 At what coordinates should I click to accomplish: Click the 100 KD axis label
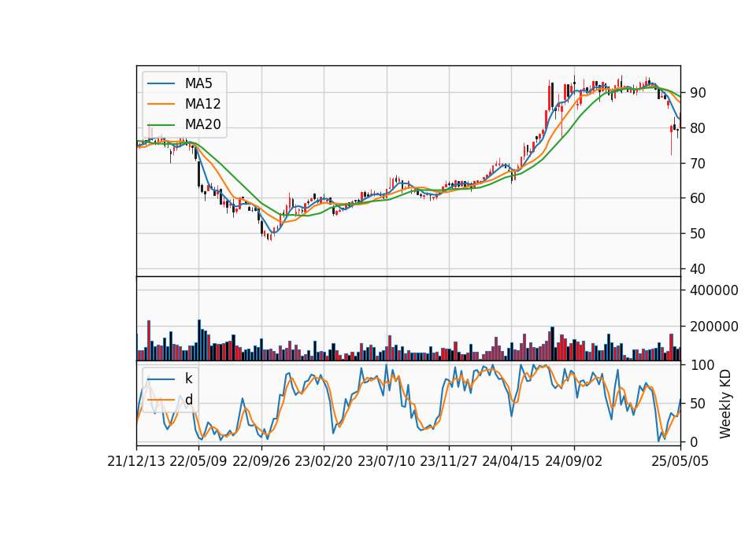[x=702, y=365]
